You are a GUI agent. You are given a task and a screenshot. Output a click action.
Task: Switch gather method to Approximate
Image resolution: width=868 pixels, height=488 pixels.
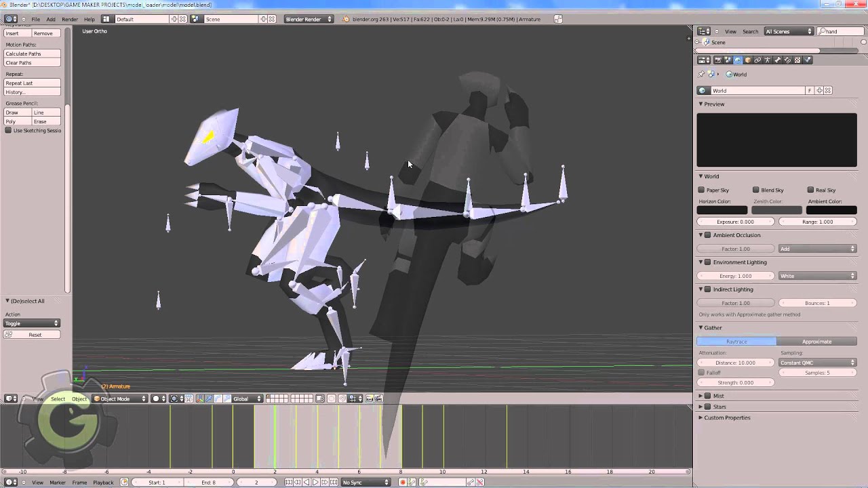point(816,342)
